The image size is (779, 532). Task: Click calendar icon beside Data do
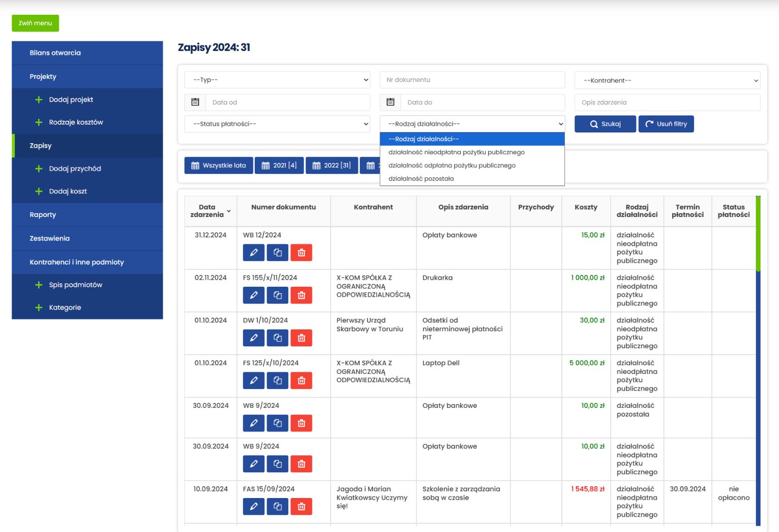390,102
